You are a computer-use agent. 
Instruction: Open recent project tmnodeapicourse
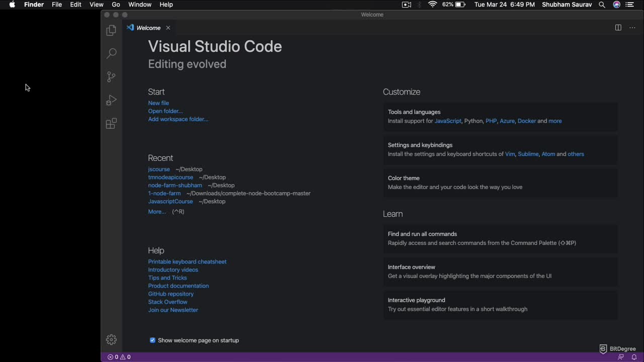click(171, 177)
